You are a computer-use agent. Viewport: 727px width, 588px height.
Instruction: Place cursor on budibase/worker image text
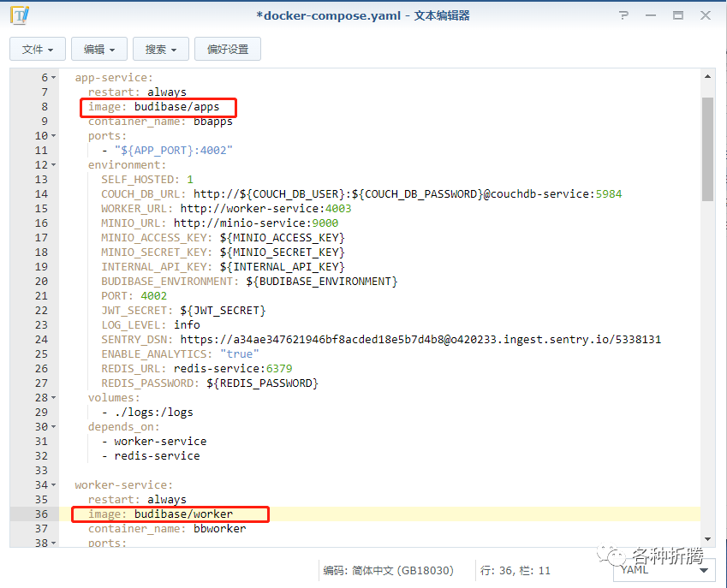pos(183,514)
